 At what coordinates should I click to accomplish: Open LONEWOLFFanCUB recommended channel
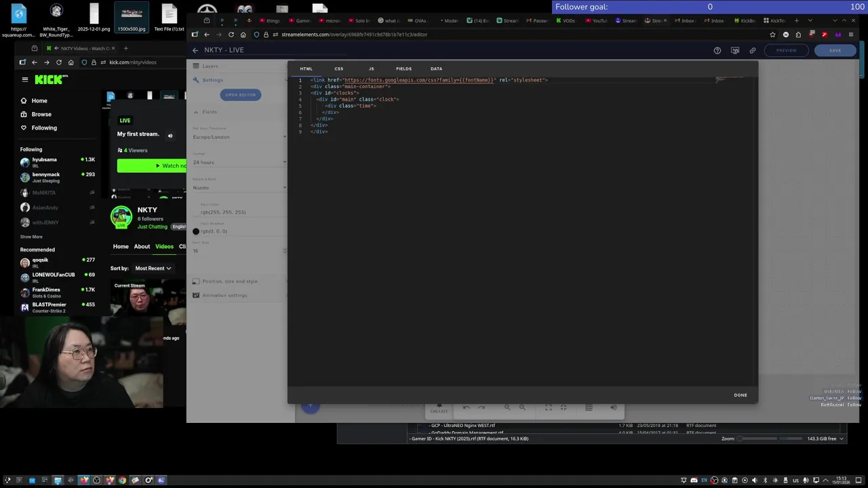pos(58,277)
